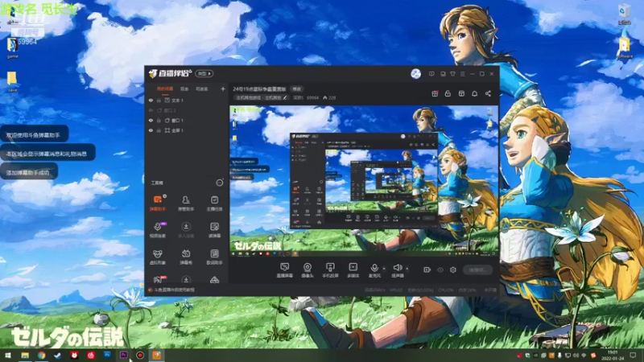Image resolution: width=644 pixels, height=362 pixels.
Task: Add a new scene with the plus button
Action: click(223, 88)
